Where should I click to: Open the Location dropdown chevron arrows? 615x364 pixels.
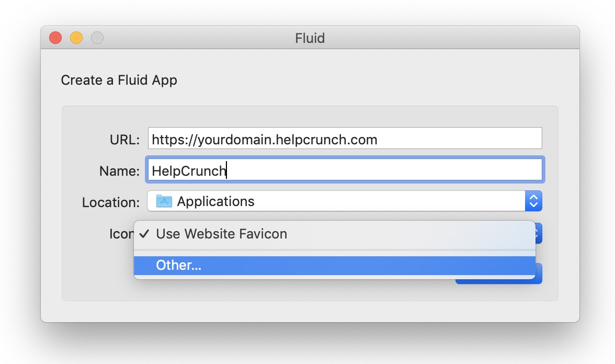pyautogui.click(x=533, y=201)
